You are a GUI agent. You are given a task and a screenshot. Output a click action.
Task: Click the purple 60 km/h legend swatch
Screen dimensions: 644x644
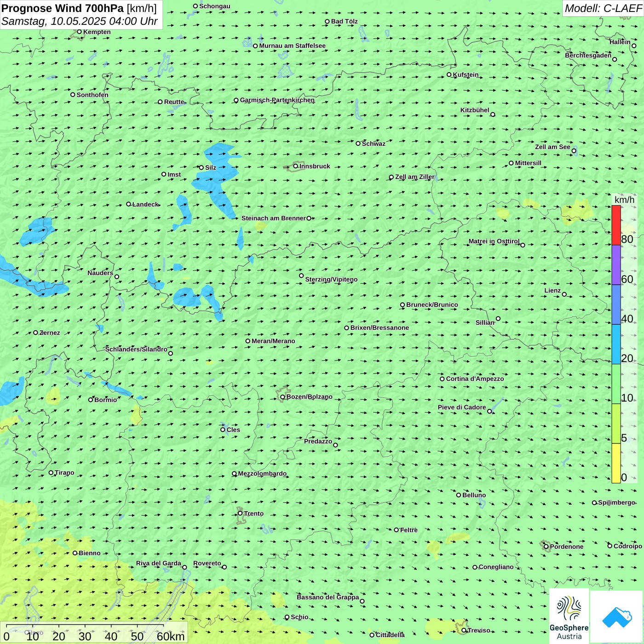(616, 265)
